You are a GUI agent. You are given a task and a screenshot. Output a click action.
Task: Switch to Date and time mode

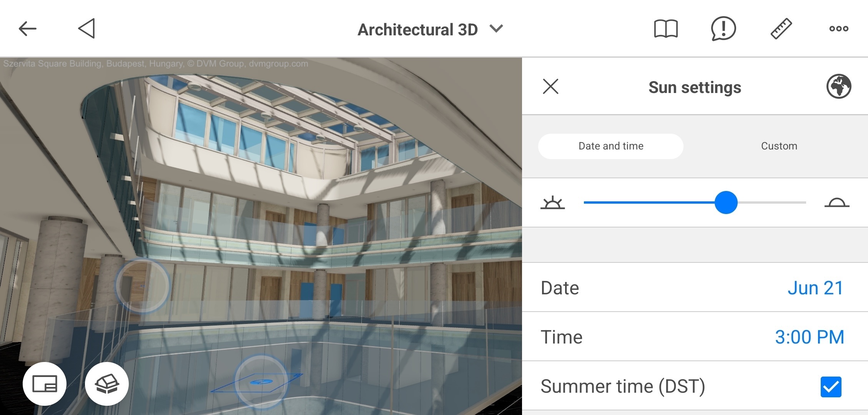coord(610,146)
